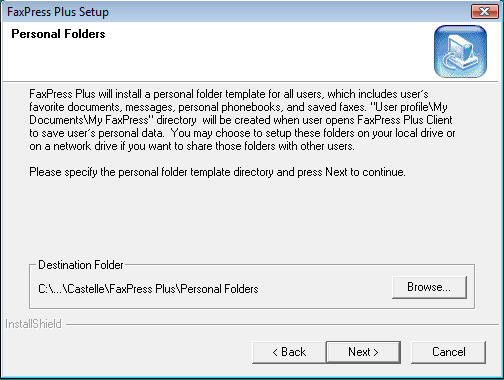Click the separator line right of InstallShield

[283, 324]
